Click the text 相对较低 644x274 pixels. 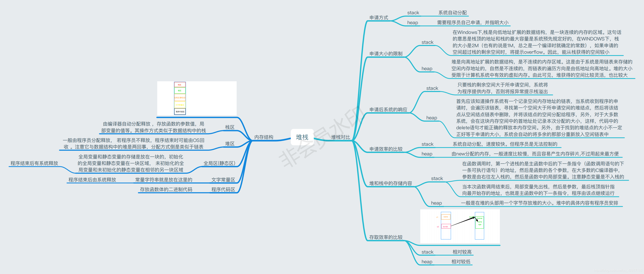461,262
